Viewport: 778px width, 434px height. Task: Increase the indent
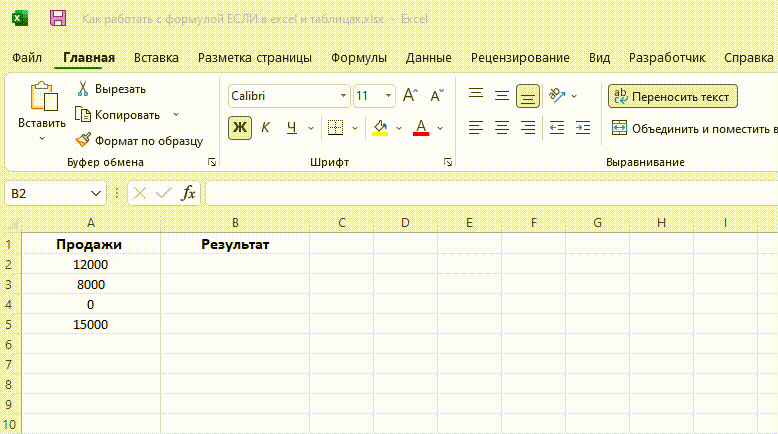pos(583,128)
